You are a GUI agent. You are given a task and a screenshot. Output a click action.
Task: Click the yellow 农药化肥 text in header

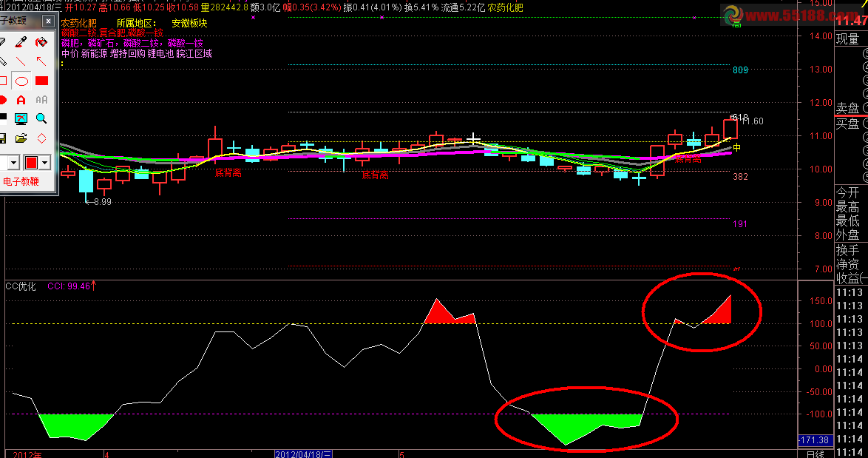[x=505, y=7]
